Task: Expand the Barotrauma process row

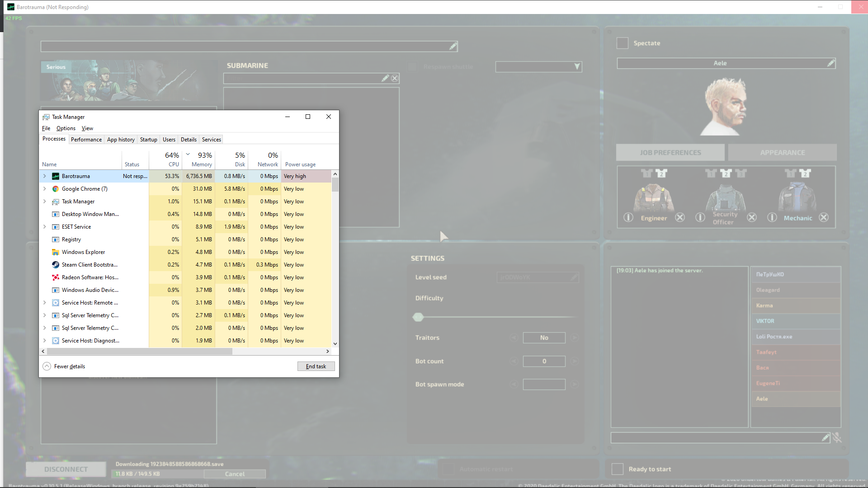Action: 44,176
